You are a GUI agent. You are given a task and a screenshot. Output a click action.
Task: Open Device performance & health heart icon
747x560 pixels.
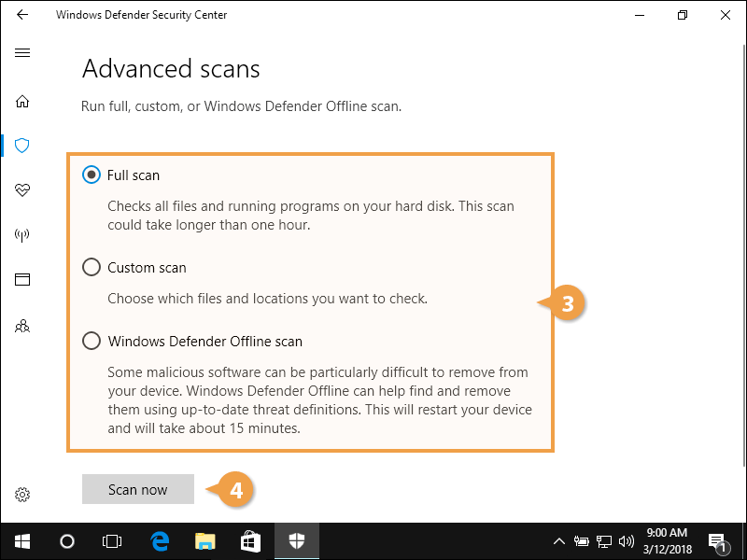pyautogui.click(x=22, y=190)
